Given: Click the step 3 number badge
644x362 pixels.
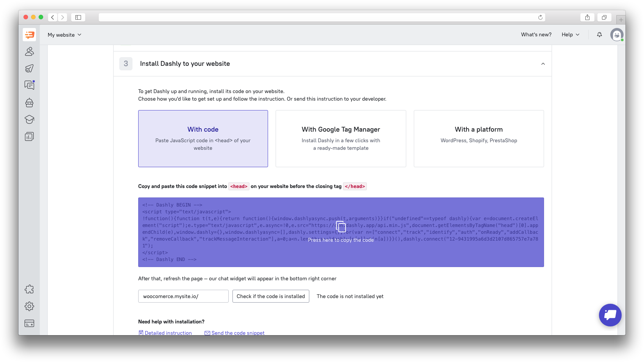Looking at the screenshot, I should (126, 64).
